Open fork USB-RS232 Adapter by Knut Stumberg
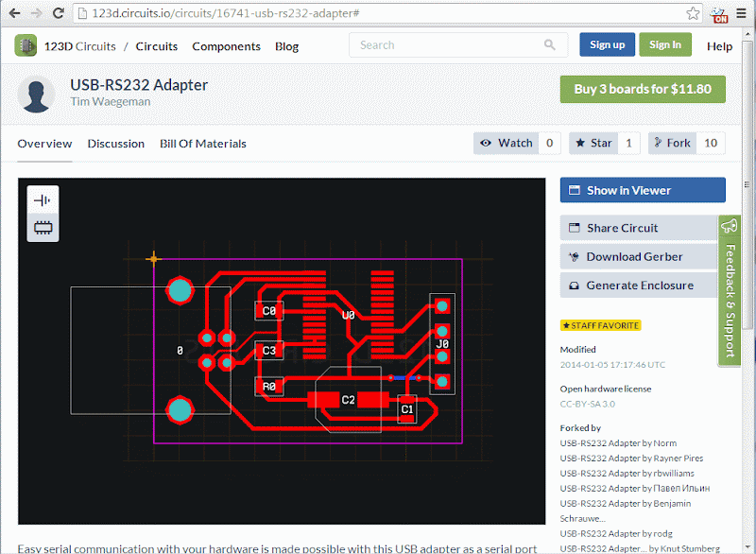 tap(640, 548)
